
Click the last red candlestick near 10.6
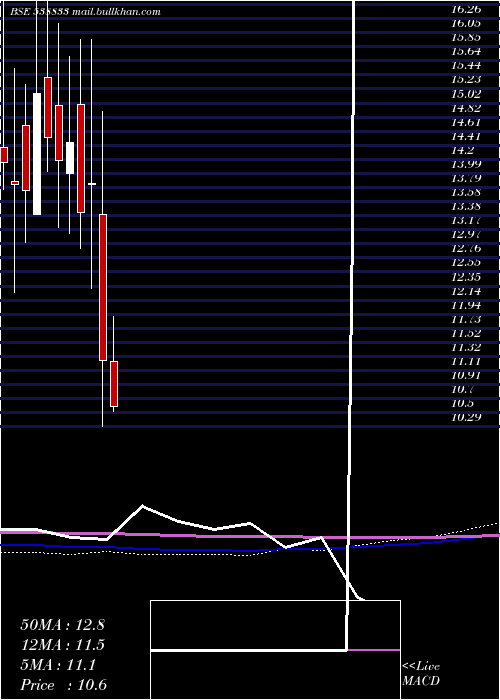[114, 384]
